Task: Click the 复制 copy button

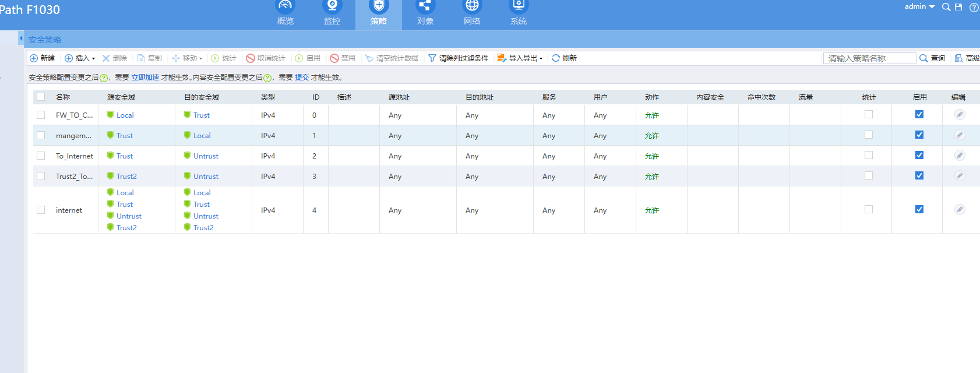Action: tap(149, 58)
